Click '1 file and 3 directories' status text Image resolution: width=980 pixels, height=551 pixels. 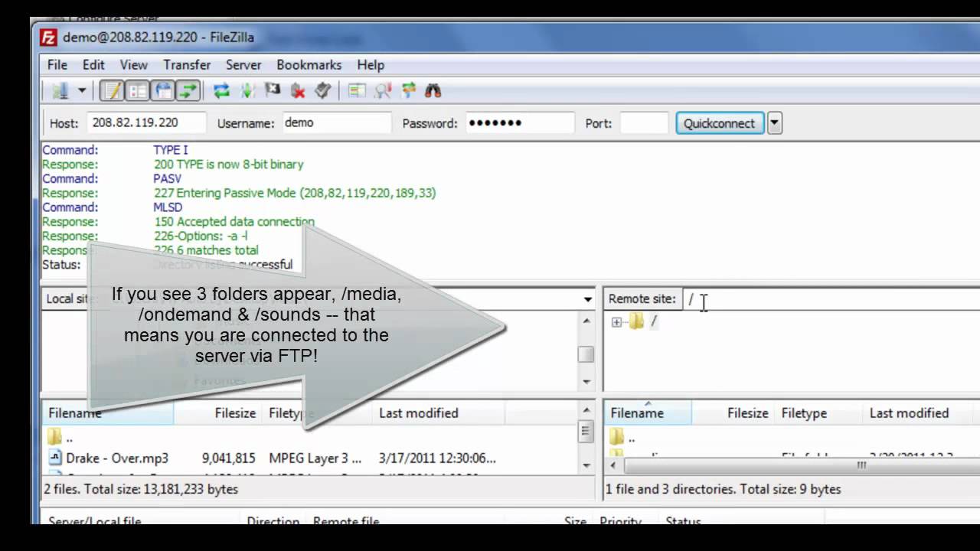(x=724, y=489)
